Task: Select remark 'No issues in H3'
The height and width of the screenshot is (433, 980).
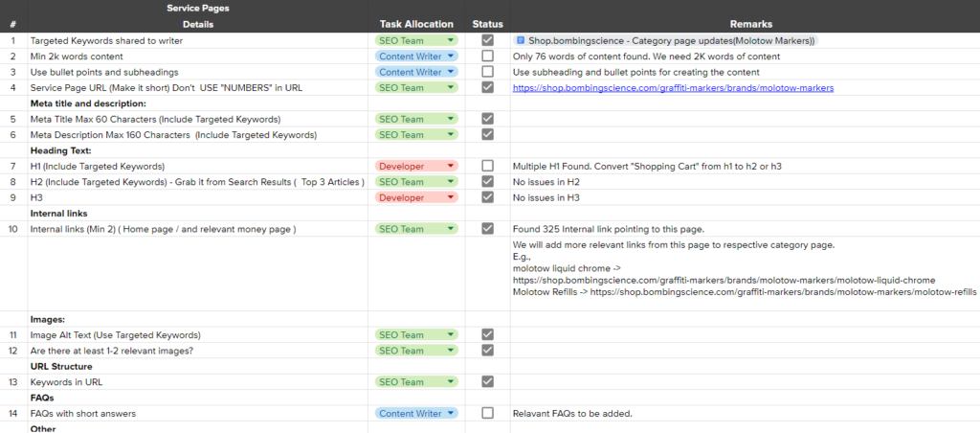Action: [745, 197]
